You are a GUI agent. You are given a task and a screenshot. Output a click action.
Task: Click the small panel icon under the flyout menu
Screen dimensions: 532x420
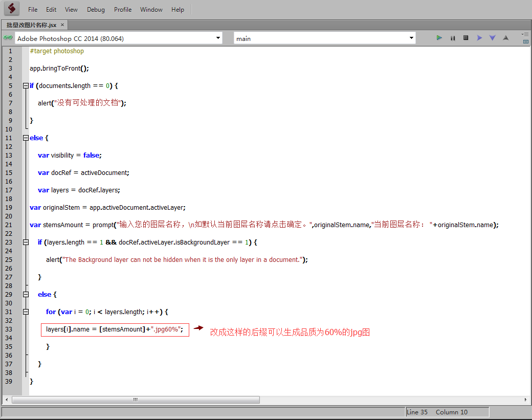526,42
